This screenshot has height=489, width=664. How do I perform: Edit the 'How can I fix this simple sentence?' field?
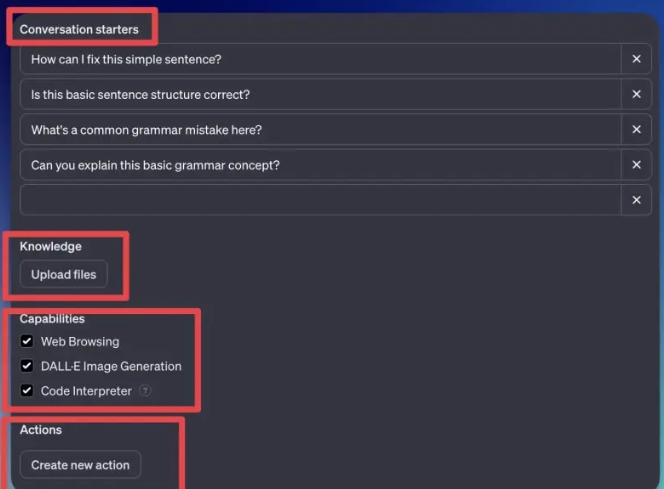320,59
